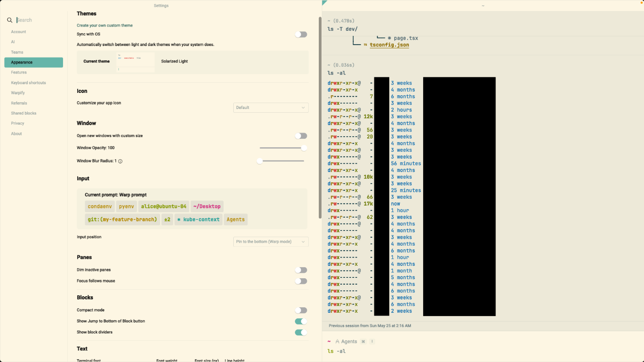Click the 10k file size in ls output
Image resolution: width=644 pixels, height=362 pixels.
tap(368, 177)
